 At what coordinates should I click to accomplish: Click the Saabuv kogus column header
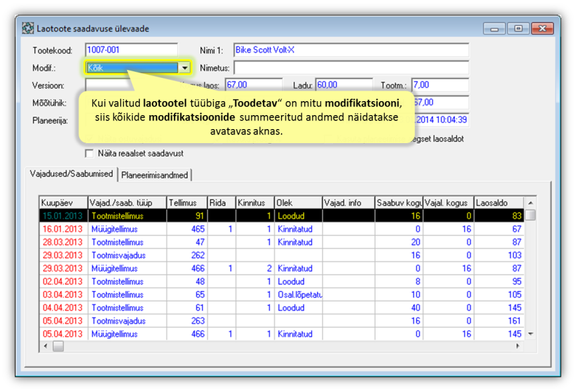(x=399, y=202)
